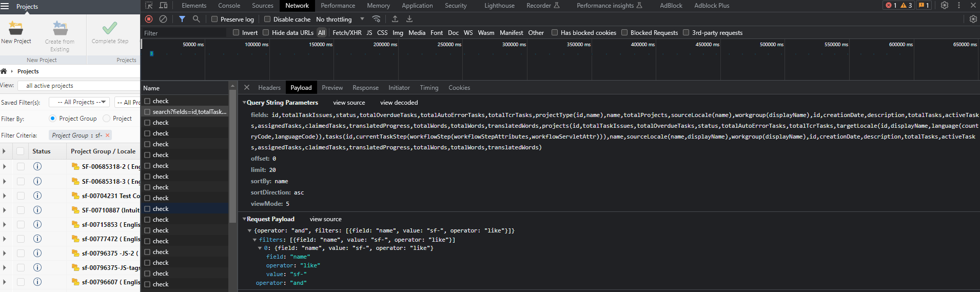Open the Performance insights tab

pyautogui.click(x=610, y=6)
